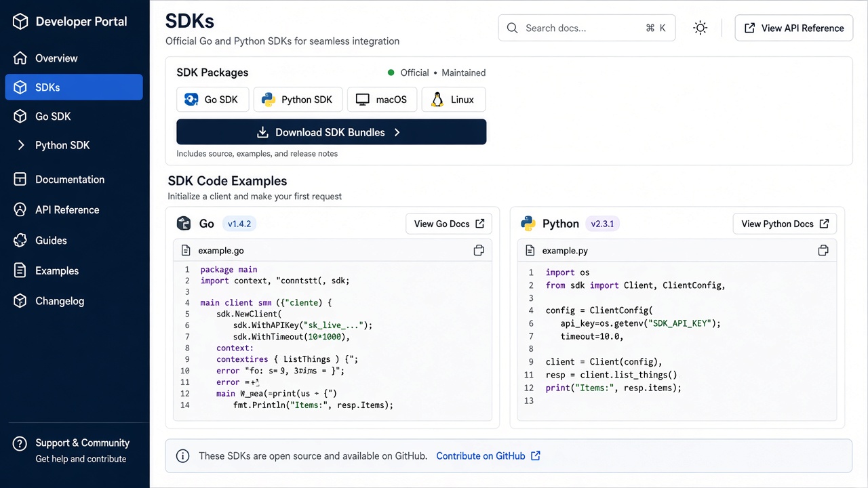Click the example.go file icon
Screen dimensions: 868x488
[x=186, y=251]
